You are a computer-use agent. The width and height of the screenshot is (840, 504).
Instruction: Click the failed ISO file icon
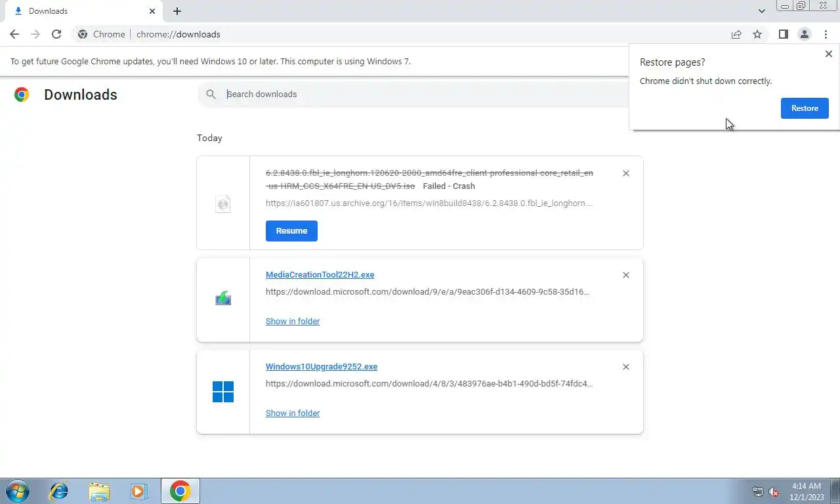click(223, 203)
